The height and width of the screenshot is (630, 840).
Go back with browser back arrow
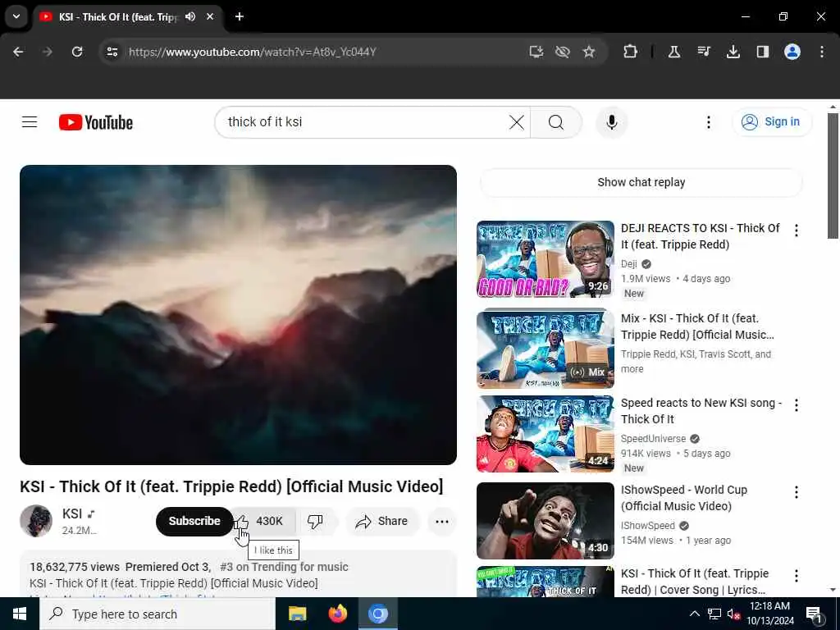(x=18, y=52)
